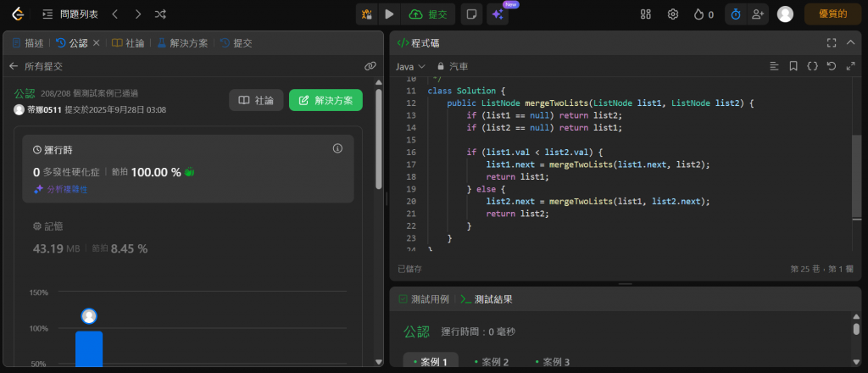Run code with the play button

[389, 14]
